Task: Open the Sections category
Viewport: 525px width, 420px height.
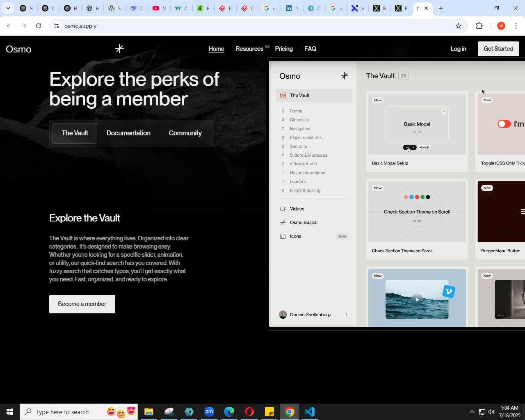Action: [298, 146]
